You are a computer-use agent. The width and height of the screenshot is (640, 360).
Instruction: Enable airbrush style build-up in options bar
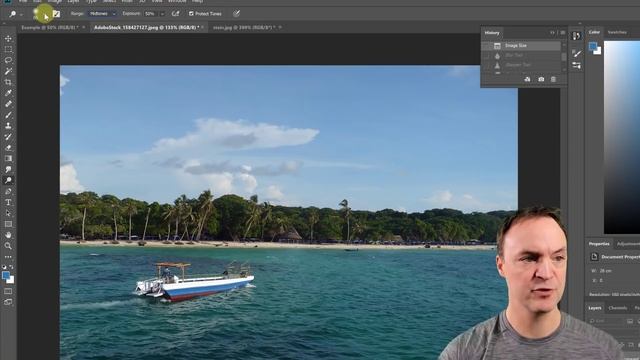(176, 13)
